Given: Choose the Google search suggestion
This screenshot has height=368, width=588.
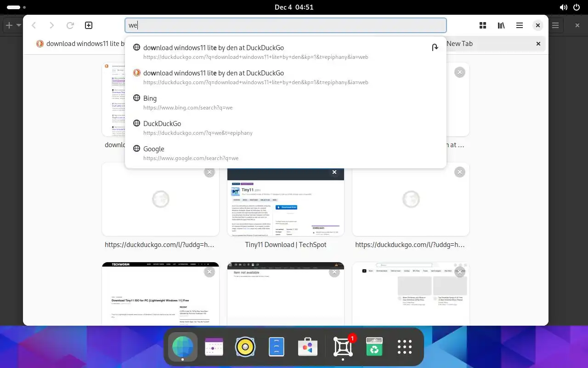Looking at the screenshot, I should point(286,153).
